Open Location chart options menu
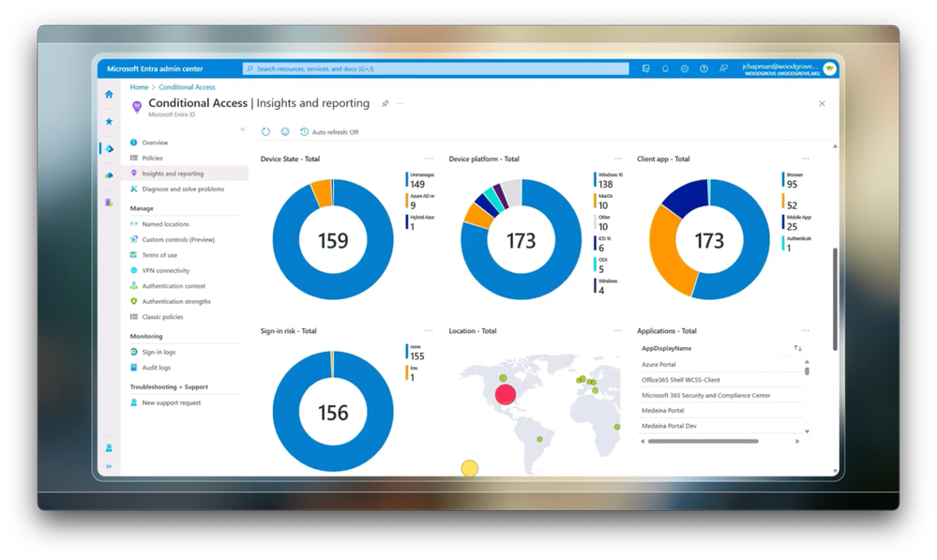The height and width of the screenshot is (560, 937). click(x=617, y=330)
